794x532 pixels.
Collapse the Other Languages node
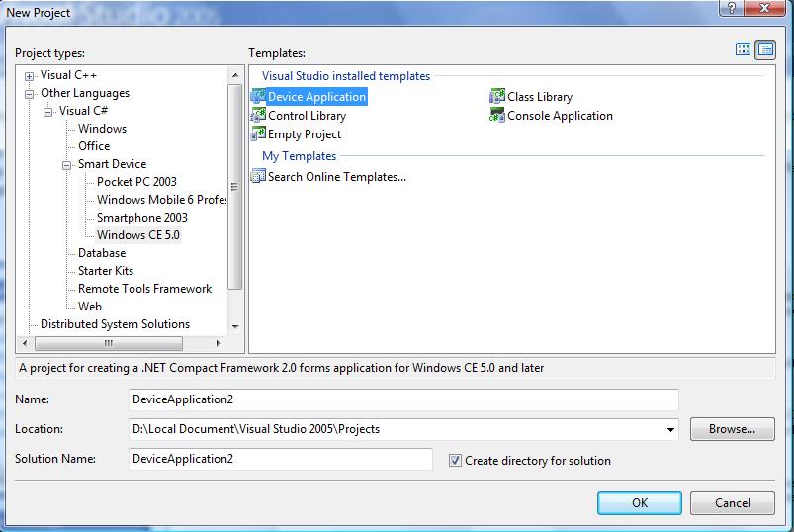(29, 94)
